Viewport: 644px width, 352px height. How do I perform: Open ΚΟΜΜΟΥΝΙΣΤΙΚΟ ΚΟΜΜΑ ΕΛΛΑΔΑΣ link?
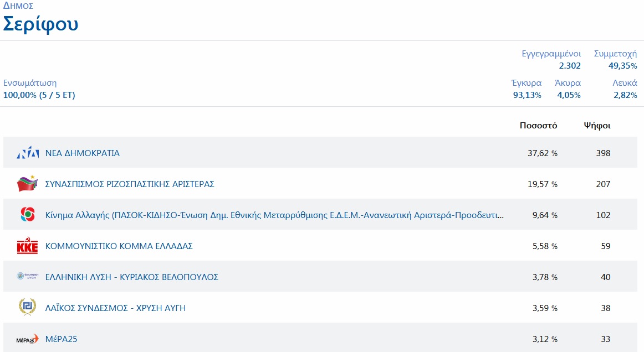pos(119,246)
